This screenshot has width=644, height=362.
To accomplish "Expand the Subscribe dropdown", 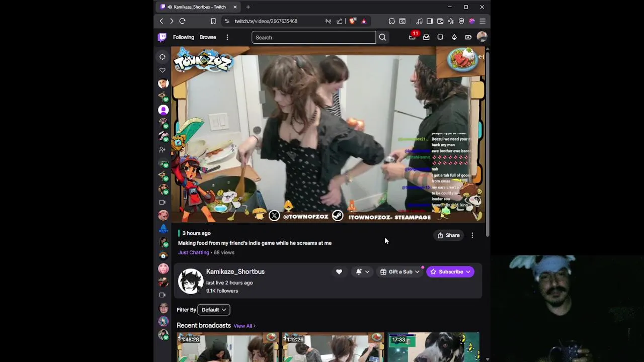I will click(468, 272).
